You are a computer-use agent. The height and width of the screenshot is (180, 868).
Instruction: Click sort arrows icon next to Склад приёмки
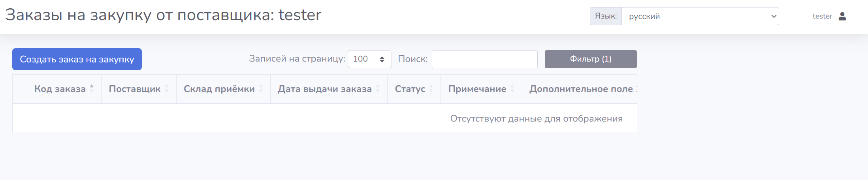click(261, 88)
